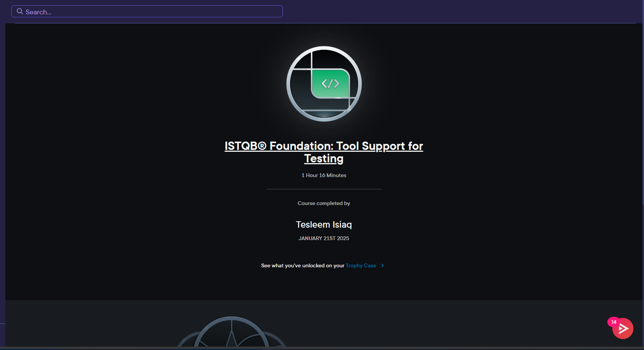
Task: Click the magnifying glass search icon
Action: (20, 11)
